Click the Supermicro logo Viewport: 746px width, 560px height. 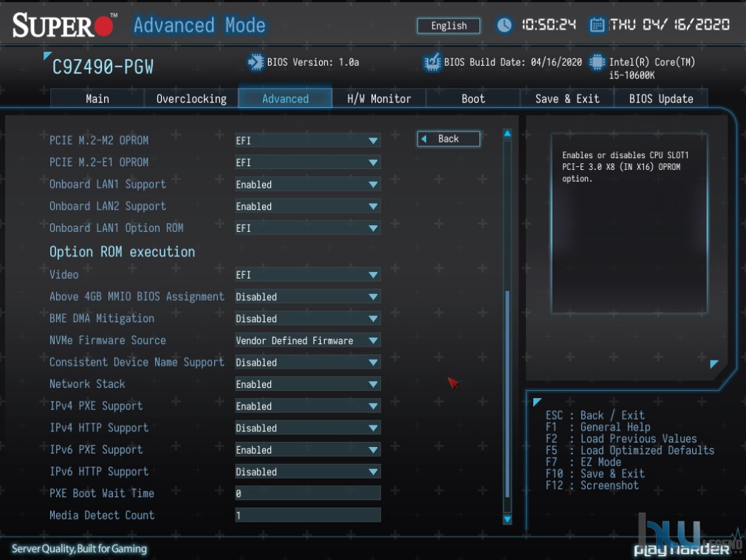(64, 25)
